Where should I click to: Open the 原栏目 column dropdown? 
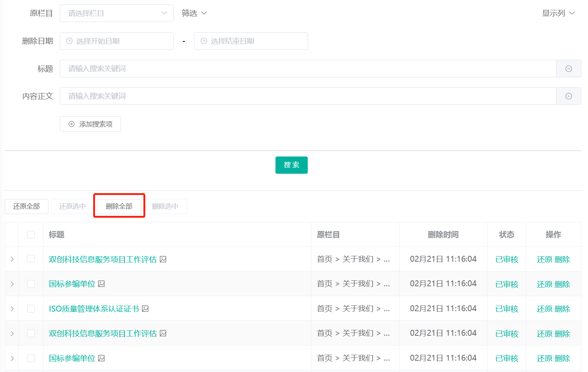(x=117, y=13)
